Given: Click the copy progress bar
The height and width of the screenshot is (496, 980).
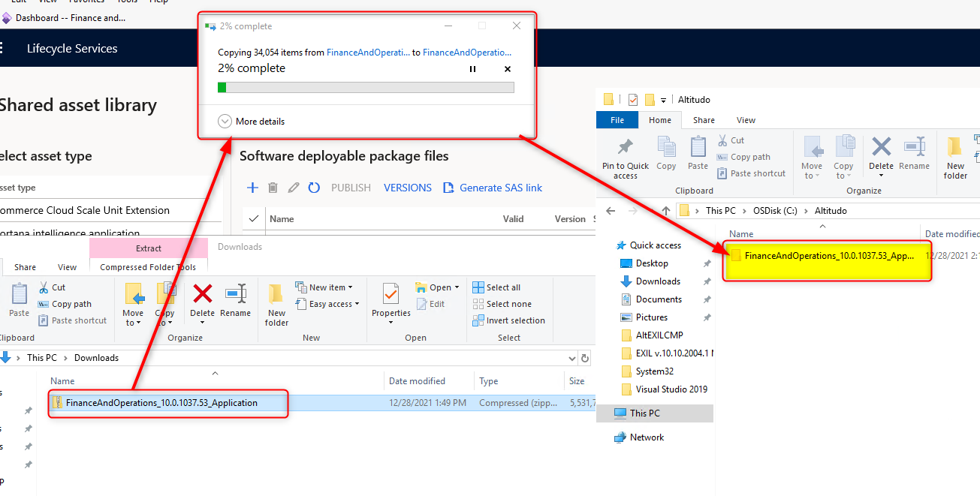Looking at the screenshot, I should click(366, 87).
